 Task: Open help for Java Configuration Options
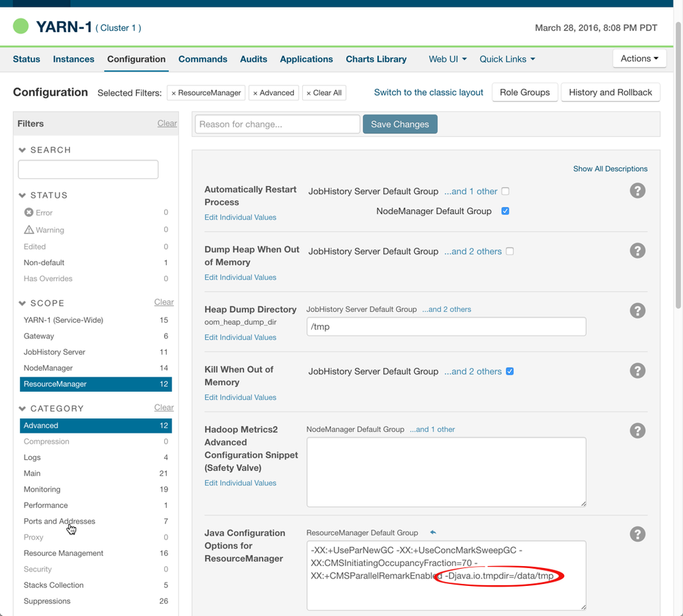(x=637, y=534)
